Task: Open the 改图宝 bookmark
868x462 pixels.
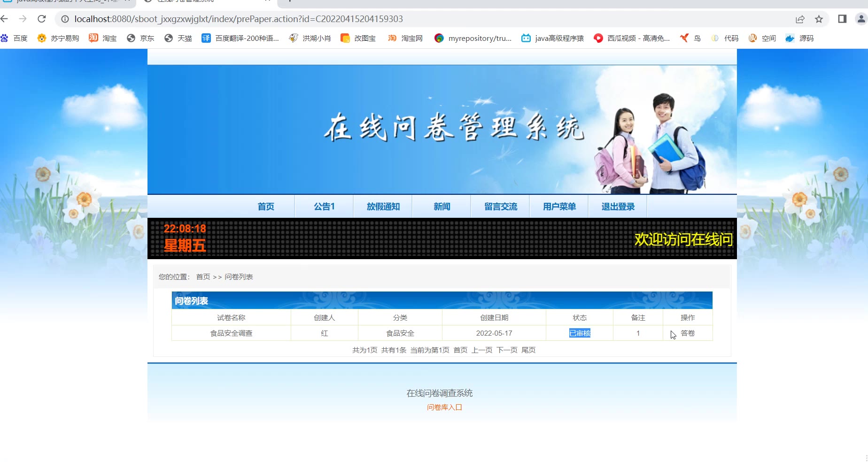Action: 358,38
